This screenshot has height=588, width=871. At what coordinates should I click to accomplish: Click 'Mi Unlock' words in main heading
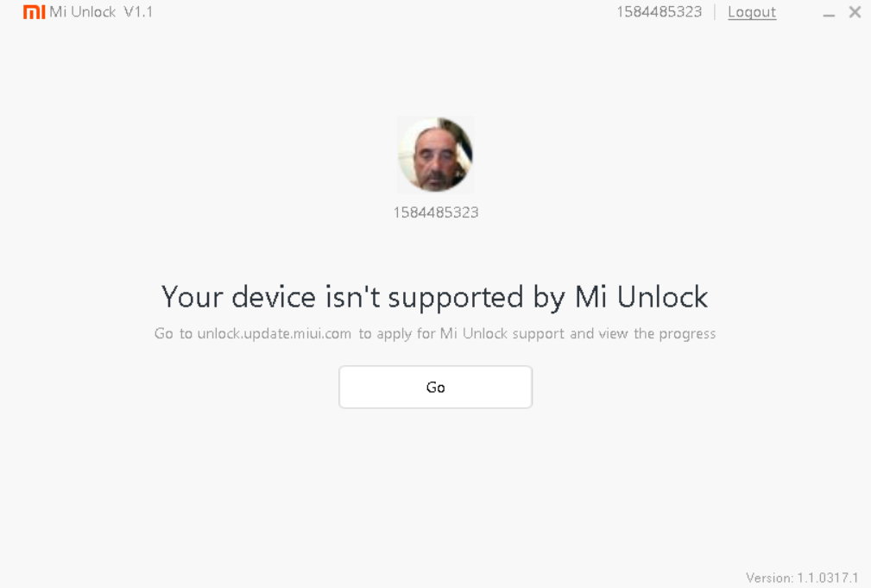point(641,297)
